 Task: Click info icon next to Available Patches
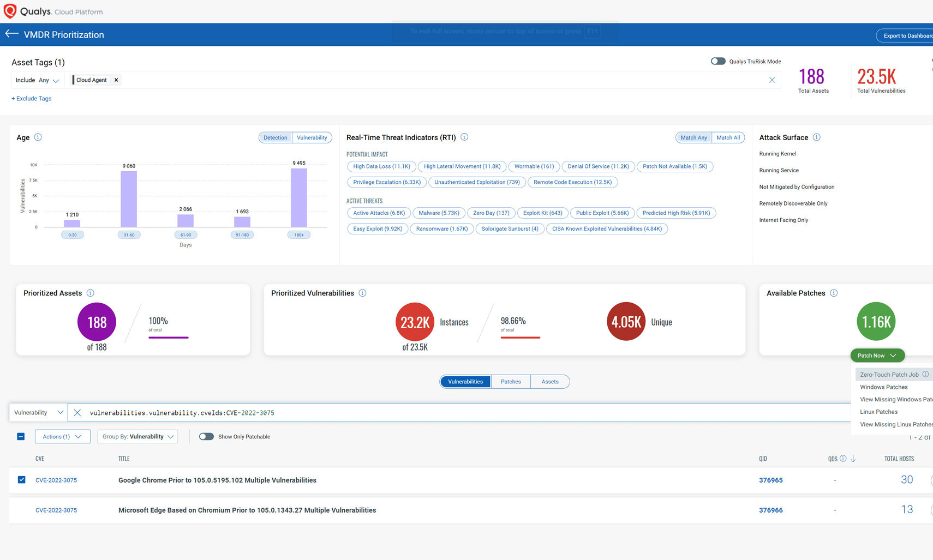(x=834, y=293)
